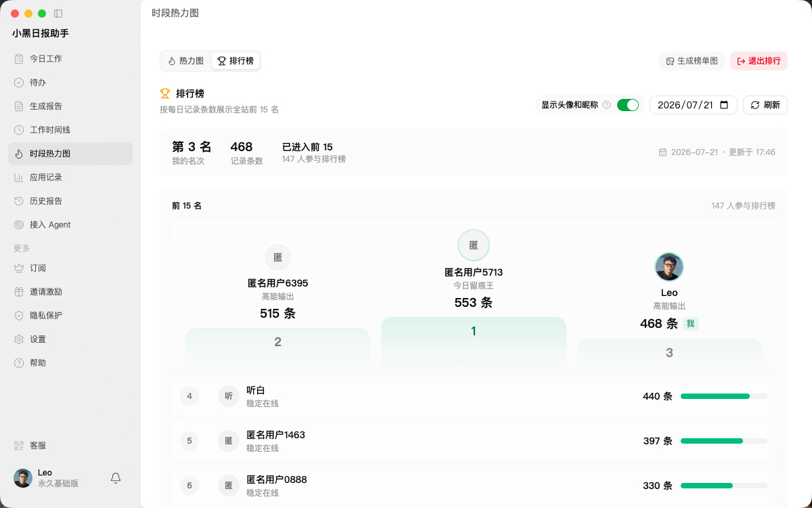Click the 我 badge next to 468 条
This screenshot has width=812, height=508.
pos(690,324)
